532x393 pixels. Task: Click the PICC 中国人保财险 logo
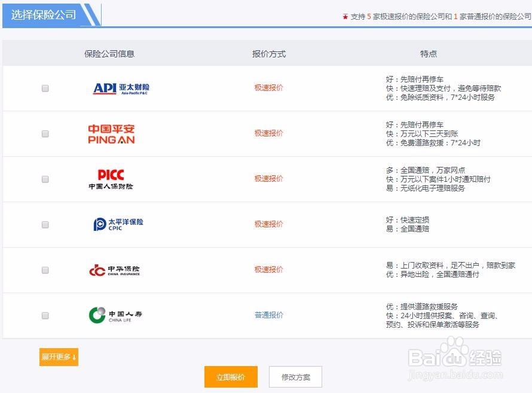coord(111,179)
